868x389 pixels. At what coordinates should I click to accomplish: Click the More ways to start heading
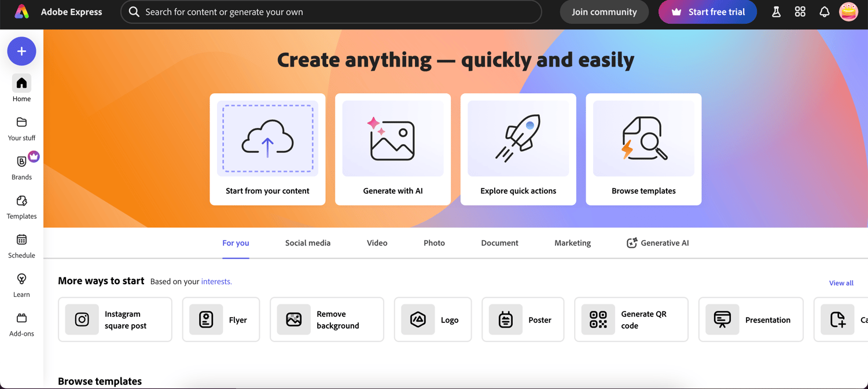[101, 281]
